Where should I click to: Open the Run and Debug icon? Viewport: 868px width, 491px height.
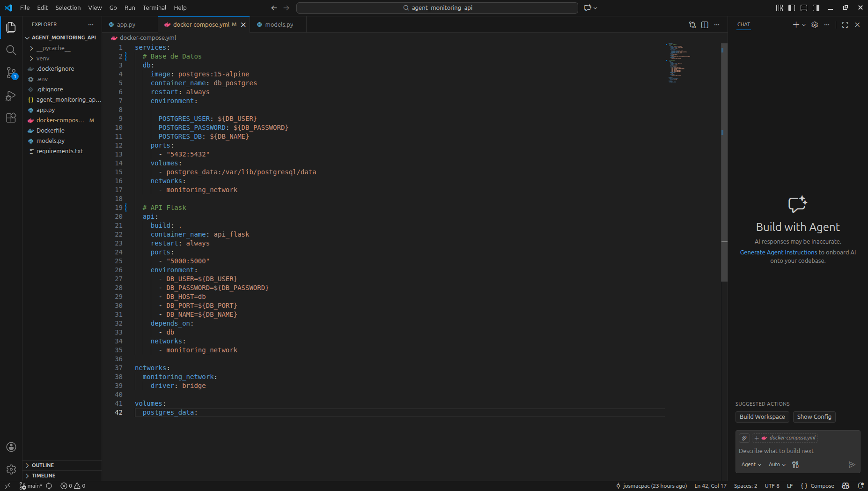pos(11,96)
